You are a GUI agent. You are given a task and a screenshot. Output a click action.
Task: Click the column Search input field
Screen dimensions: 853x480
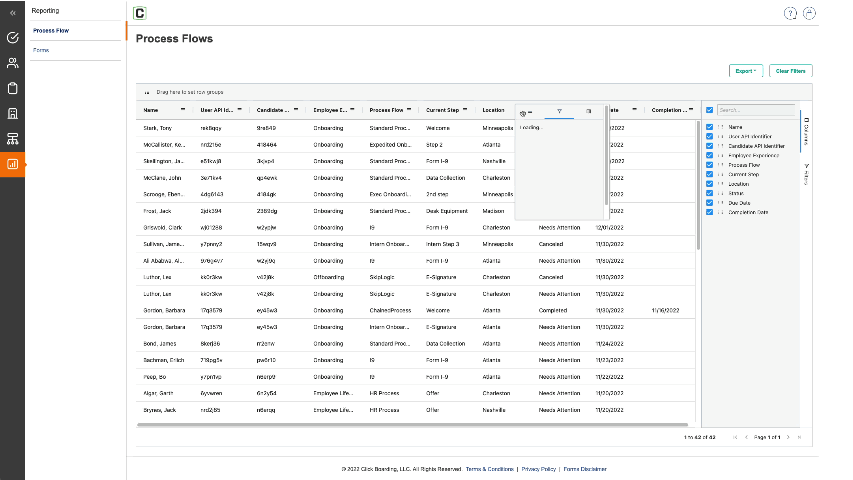[755, 110]
